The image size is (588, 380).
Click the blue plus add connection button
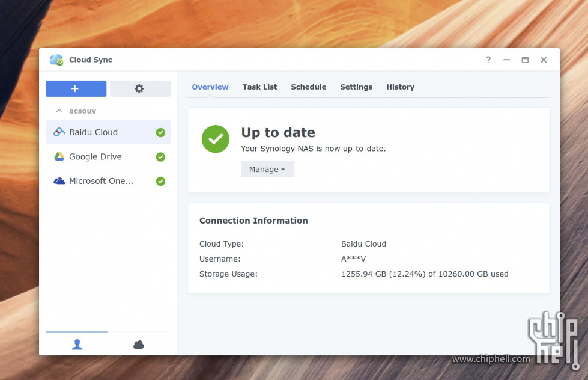tap(76, 88)
